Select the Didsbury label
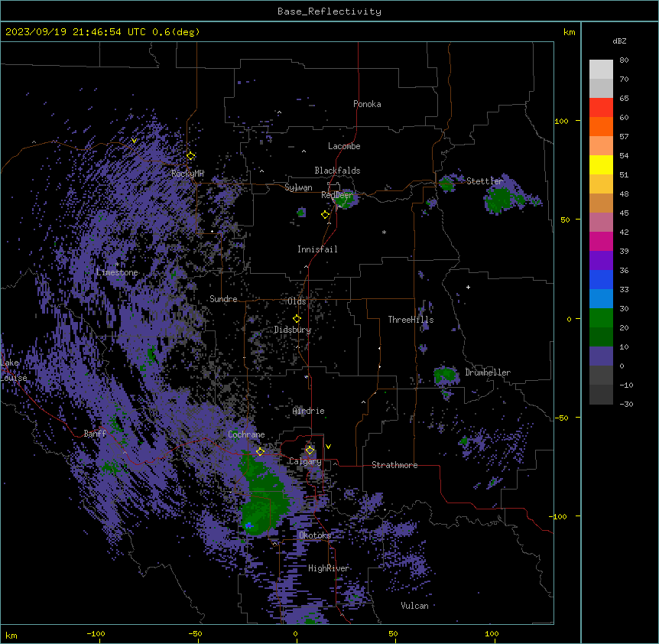The height and width of the screenshot is (644, 659). point(293,330)
